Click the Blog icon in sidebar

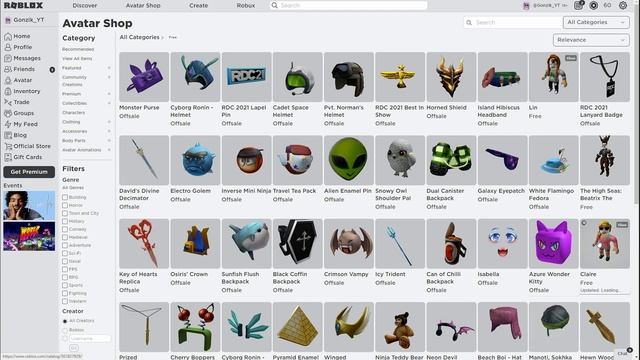[8, 136]
